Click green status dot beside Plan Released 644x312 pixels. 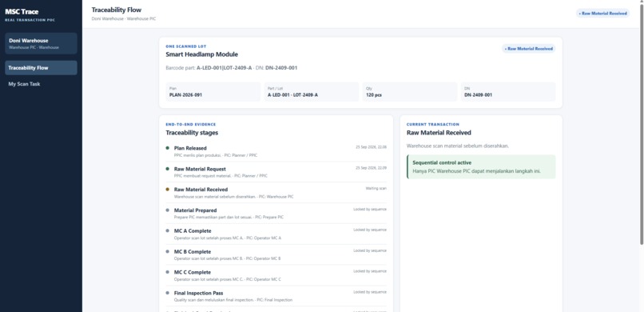pos(168,148)
